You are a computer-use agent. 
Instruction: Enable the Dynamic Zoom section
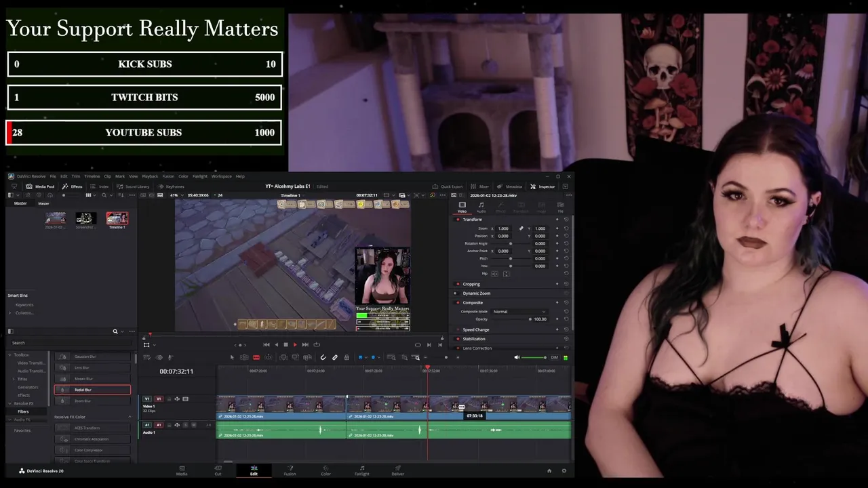coord(455,293)
